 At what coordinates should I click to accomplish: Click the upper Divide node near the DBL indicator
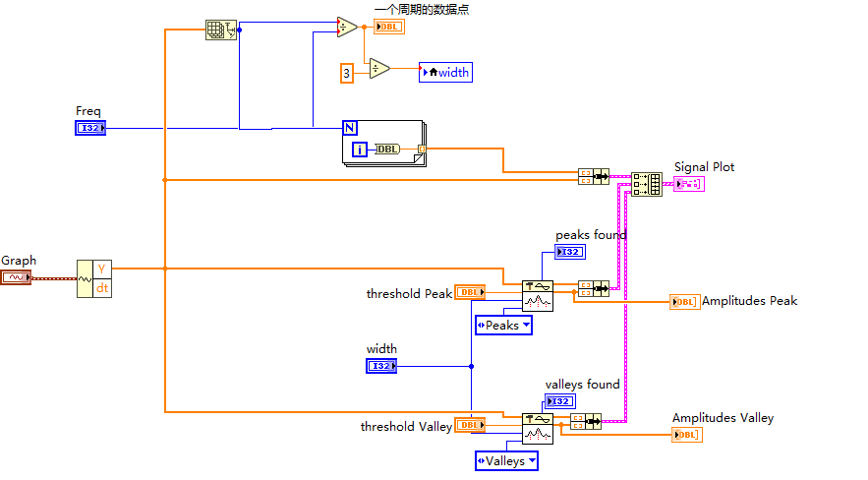(x=347, y=27)
